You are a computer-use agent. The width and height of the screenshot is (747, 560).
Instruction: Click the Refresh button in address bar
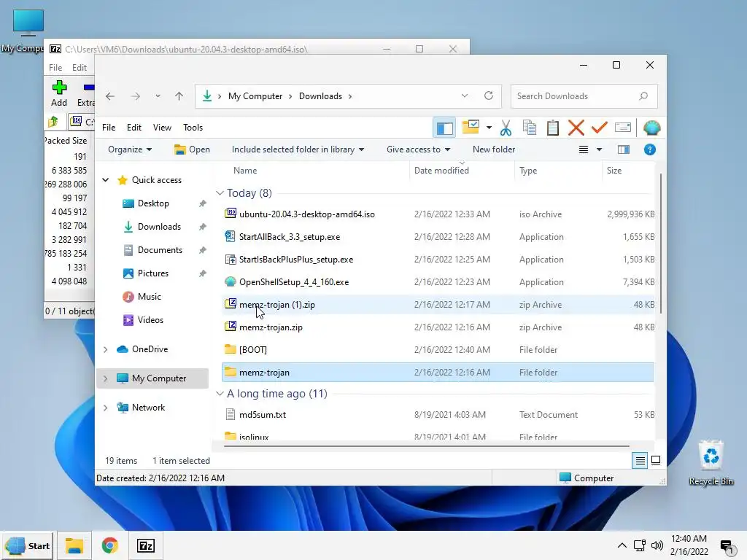[489, 96]
